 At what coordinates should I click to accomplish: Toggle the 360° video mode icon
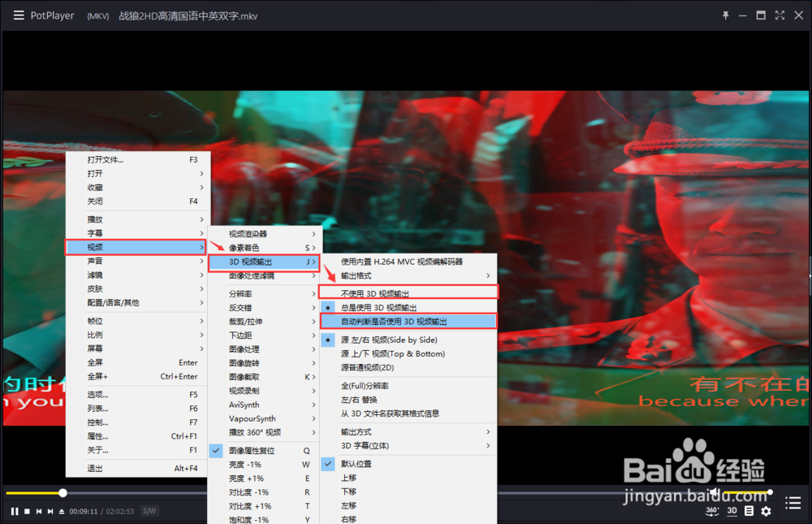tap(712, 511)
